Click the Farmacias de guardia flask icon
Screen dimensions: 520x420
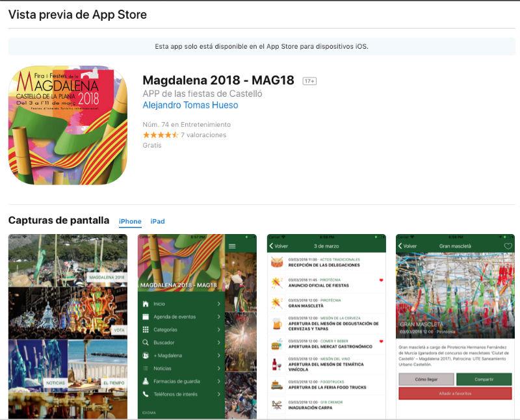pyautogui.click(x=145, y=381)
